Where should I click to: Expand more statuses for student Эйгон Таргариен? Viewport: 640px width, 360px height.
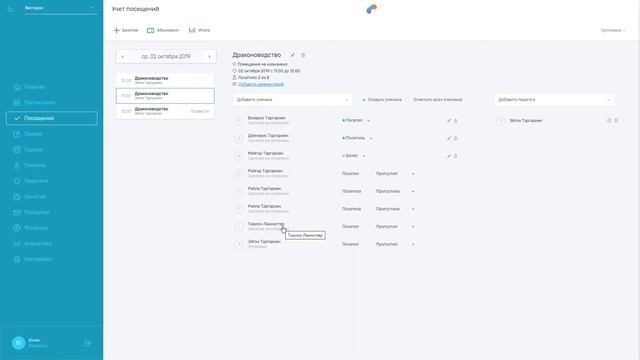pos(413,244)
